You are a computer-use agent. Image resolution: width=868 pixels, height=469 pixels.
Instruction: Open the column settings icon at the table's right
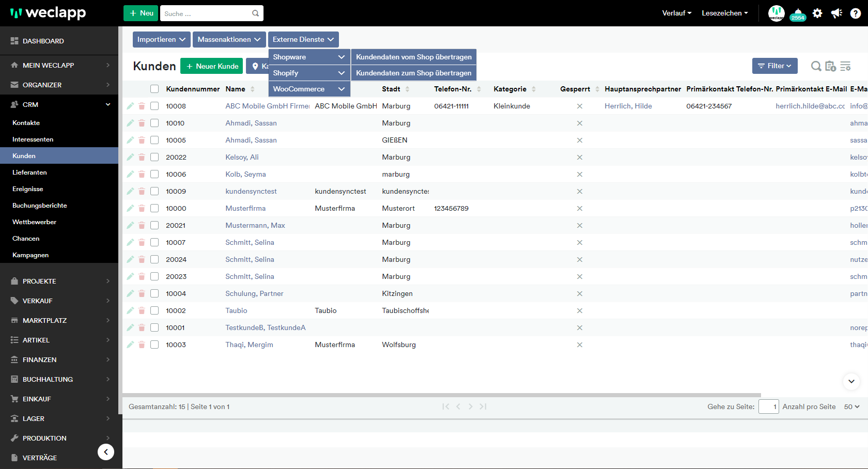click(846, 66)
